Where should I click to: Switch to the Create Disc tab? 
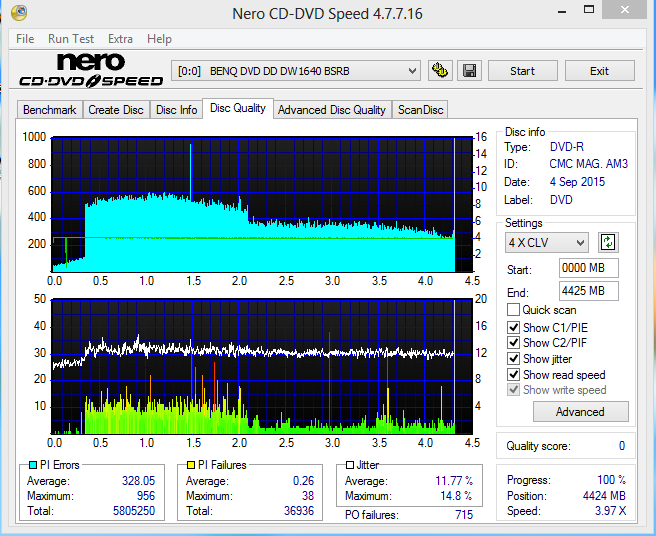point(116,110)
